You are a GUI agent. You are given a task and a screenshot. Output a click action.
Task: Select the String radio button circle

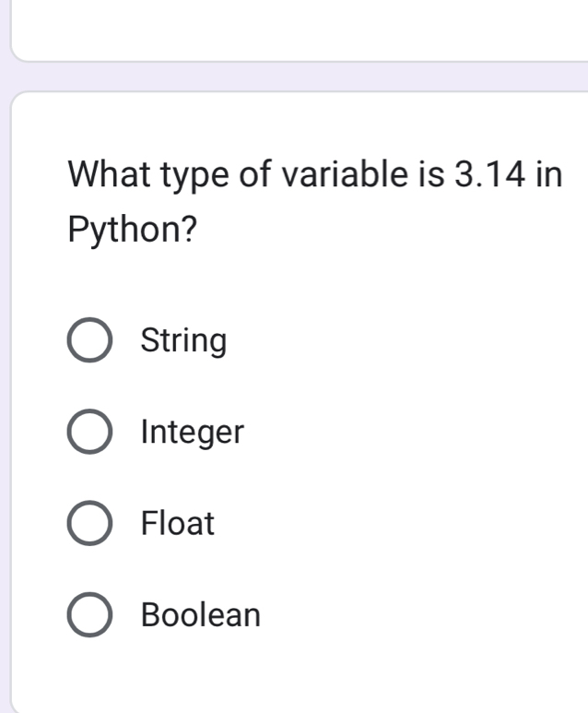[91, 340]
